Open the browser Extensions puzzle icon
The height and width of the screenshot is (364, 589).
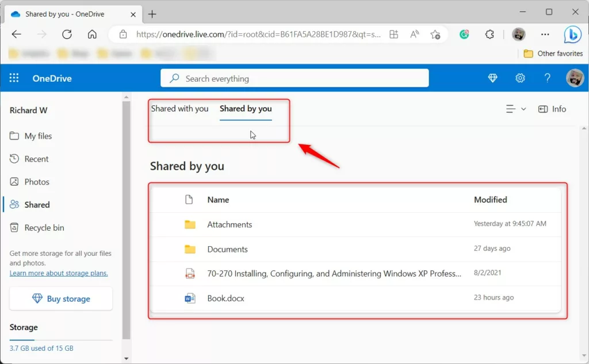489,34
